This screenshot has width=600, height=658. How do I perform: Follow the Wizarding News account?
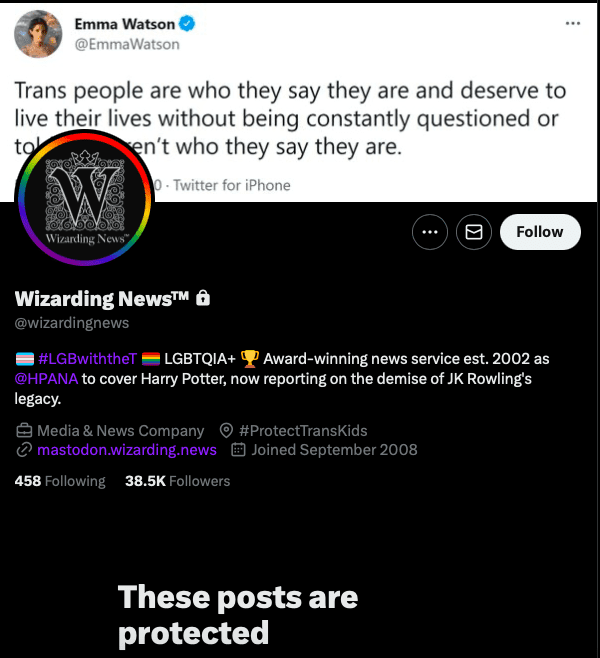pos(540,232)
